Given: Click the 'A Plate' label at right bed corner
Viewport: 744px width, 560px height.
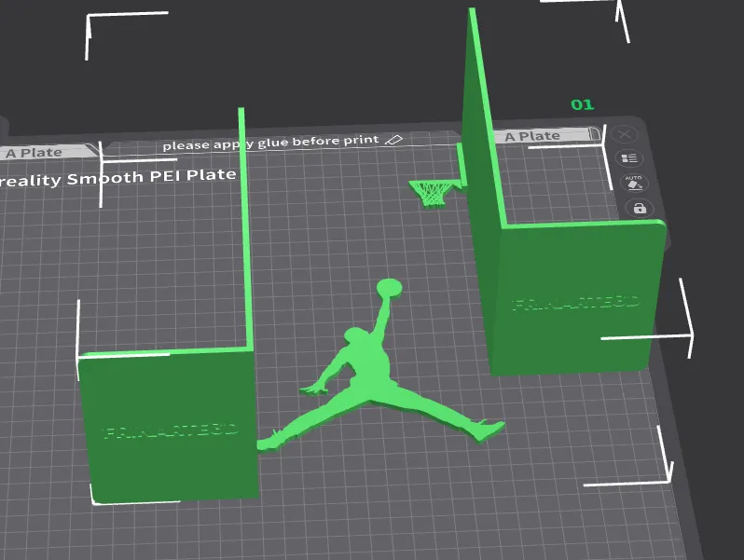Looking at the screenshot, I should (x=532, y=137).
